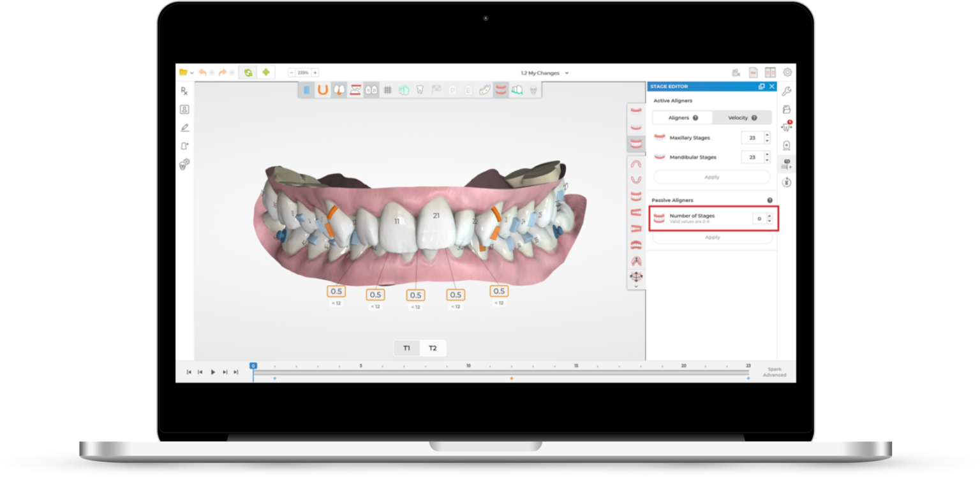Open the Rx prescription panel icon
Image resolution: width=980 pixels, height=477 pixels.
(184, 91)
